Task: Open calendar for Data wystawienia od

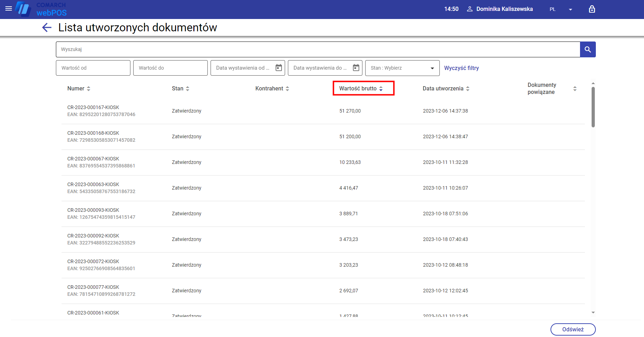Action: (x=278, y=68)
